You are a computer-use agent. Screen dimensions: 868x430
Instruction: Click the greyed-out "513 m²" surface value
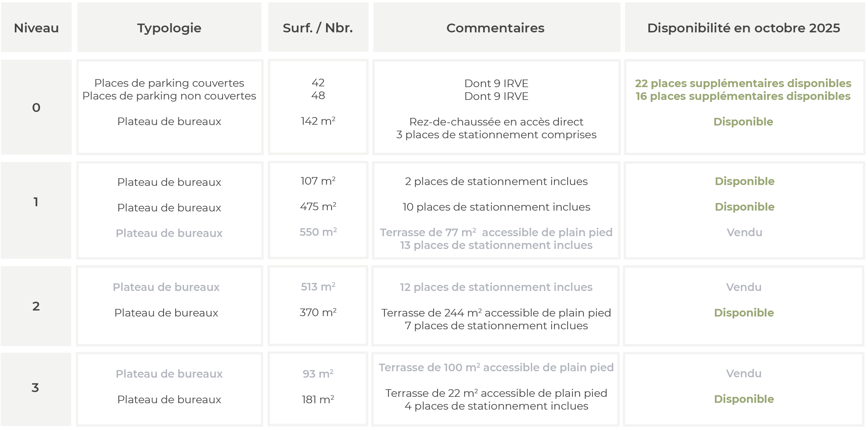click(318, 287)
